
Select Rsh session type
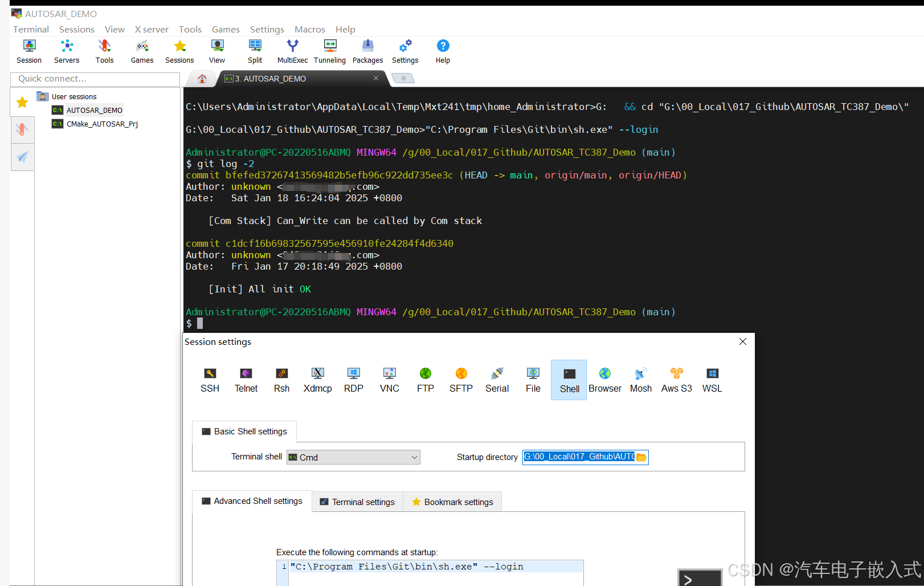[281, 380]
